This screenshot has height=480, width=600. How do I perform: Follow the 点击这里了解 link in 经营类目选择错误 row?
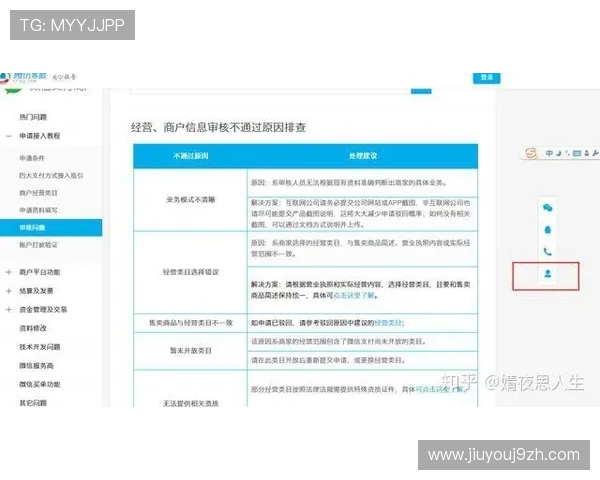click(x=354, y=296)
